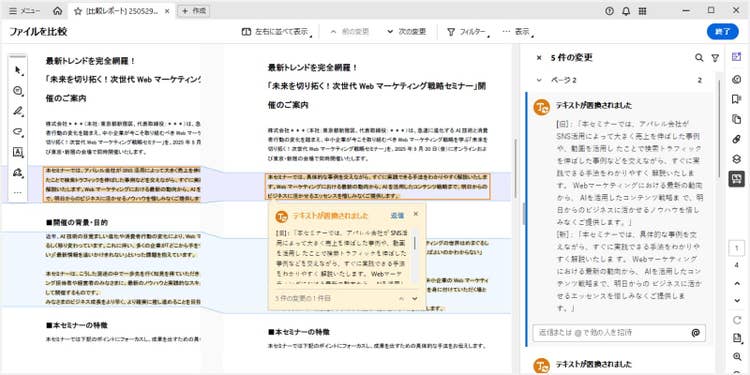Viewport: 750px width, 375px height.
Task: Click the 作成 create button
Action: (x=194, y=11)
